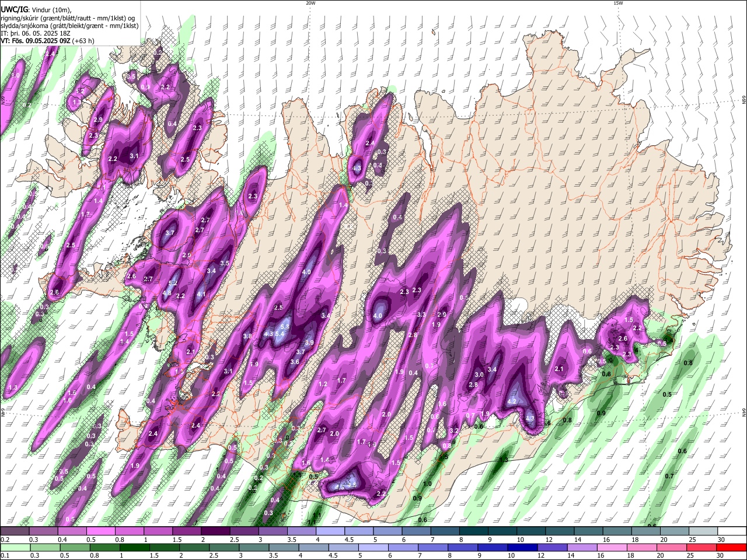Click the 3.9 precipitation value on the map
The height and width of the screenshot is (560, 747).
tap(309, 342)
